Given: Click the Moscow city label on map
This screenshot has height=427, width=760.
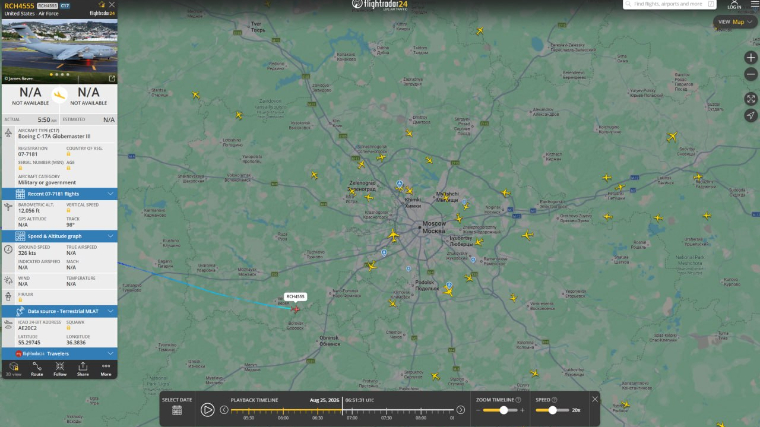Looking at the screenshot, I should coord(434,227).
